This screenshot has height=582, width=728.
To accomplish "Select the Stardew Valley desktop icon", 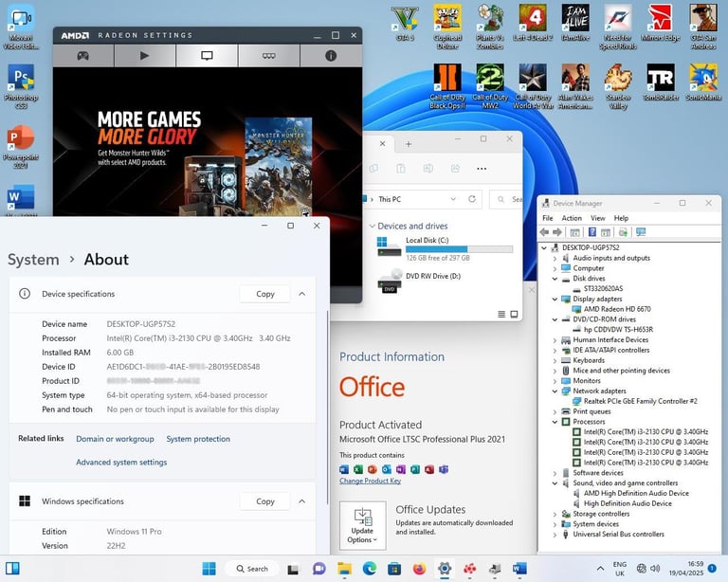I will coord(618,86).
